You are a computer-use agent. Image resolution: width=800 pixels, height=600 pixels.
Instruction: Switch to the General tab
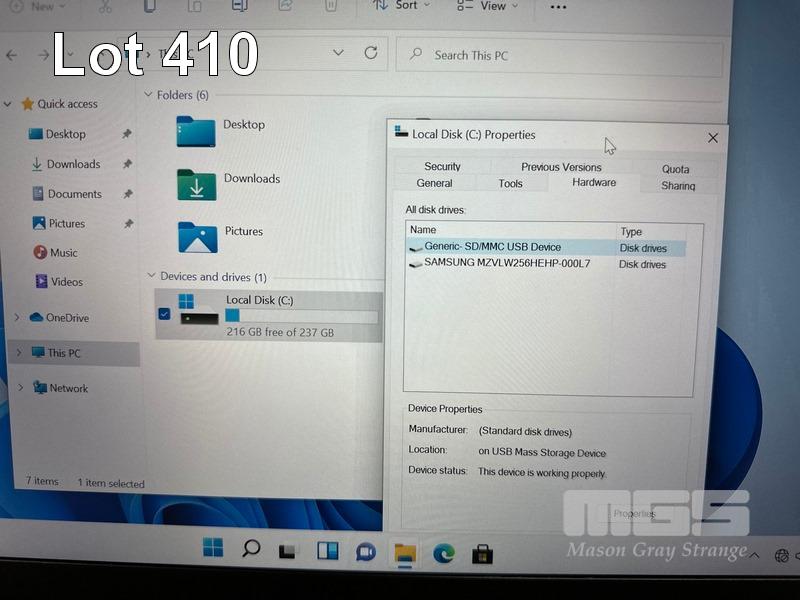(434, 184)
